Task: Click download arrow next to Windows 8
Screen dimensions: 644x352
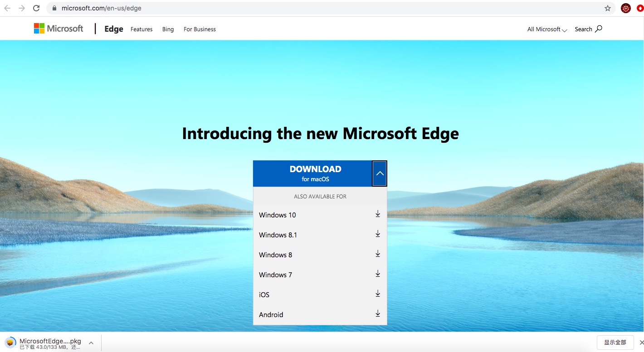Action: 378,254
